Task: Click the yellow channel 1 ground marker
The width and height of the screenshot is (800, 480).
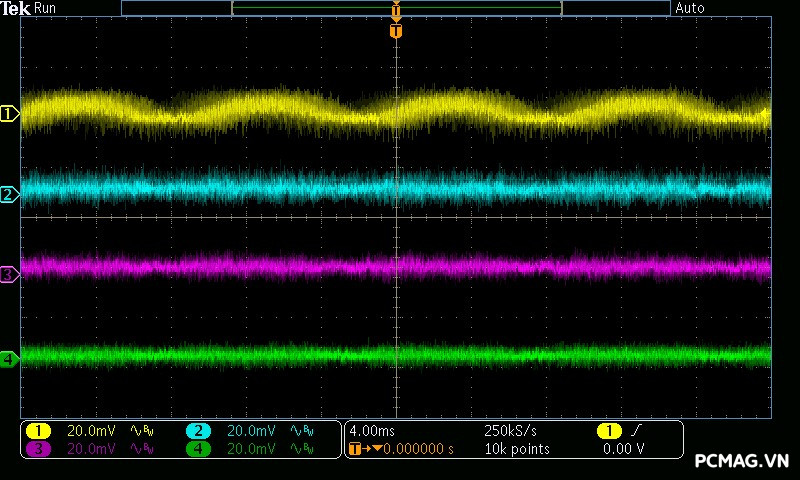Action: [x=9, y=115]
